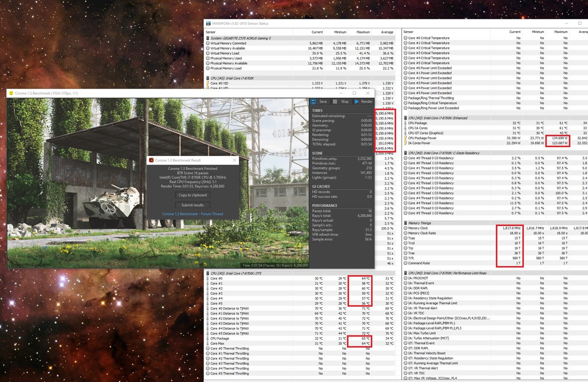Screen dimensions: 588x382
Task: Select the Core #5 Distance to TjMAX row
Action: click(300, 333)
